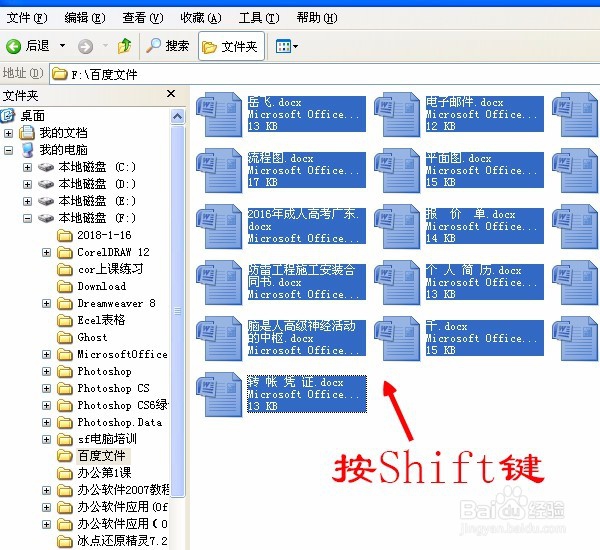Close the 文件夹 folders pane
Screen dimensions: 600x550
click(x=171, y=94)
